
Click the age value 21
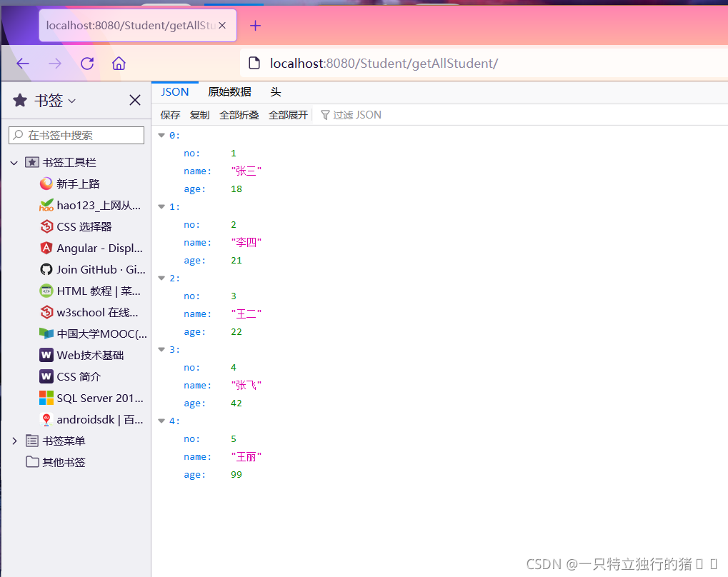(x=236, y=261)
